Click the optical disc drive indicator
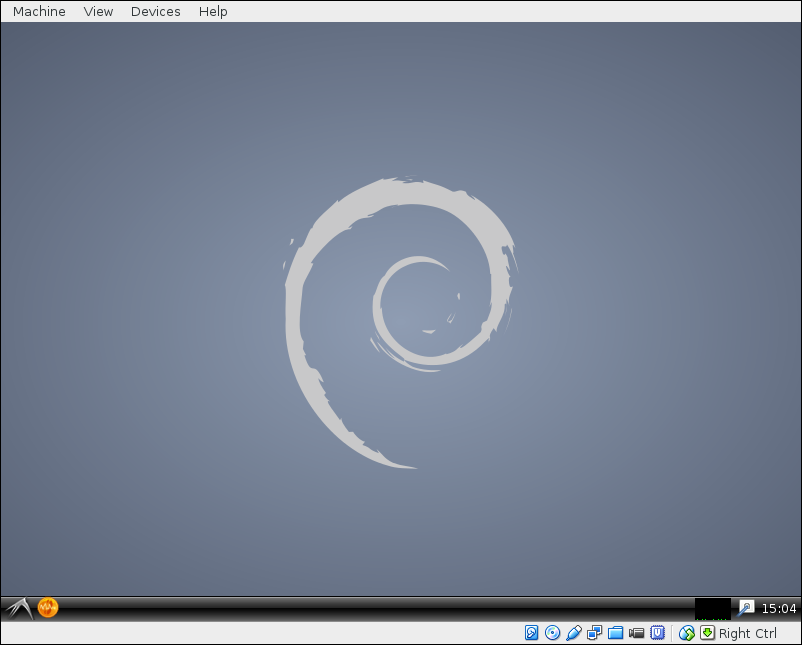 pyautogui.click(x=552, y=633)
